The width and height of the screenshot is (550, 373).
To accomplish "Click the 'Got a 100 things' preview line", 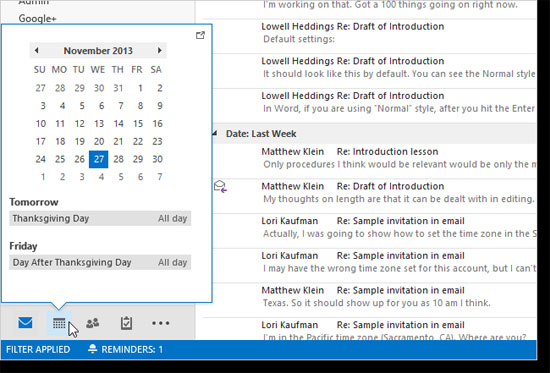I will (390, 5).
